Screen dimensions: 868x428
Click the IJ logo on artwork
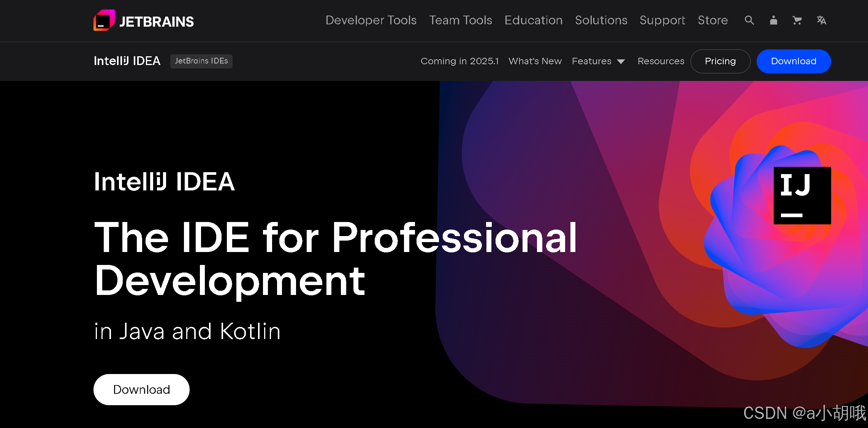[802, 195]
